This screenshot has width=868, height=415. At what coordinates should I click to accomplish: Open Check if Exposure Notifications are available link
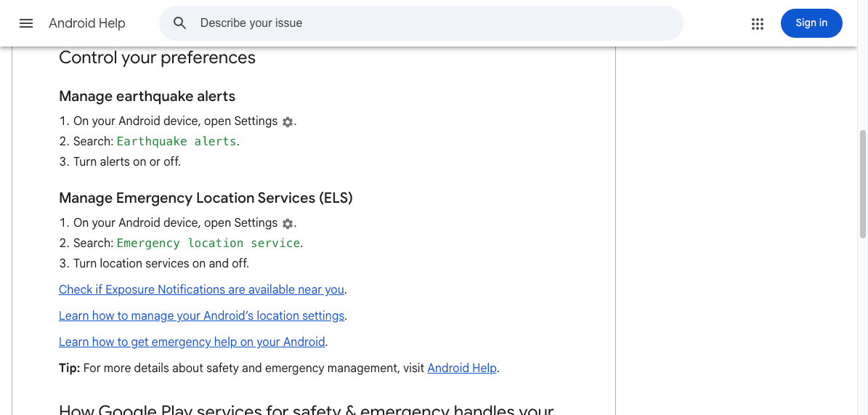click(x=201, y=290)
